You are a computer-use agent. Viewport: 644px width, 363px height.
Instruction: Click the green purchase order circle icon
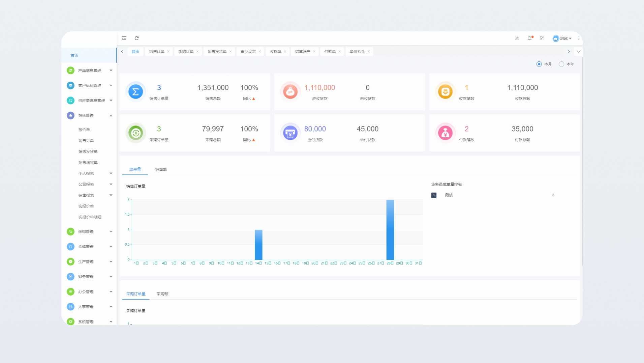click(x=135, y=133)
